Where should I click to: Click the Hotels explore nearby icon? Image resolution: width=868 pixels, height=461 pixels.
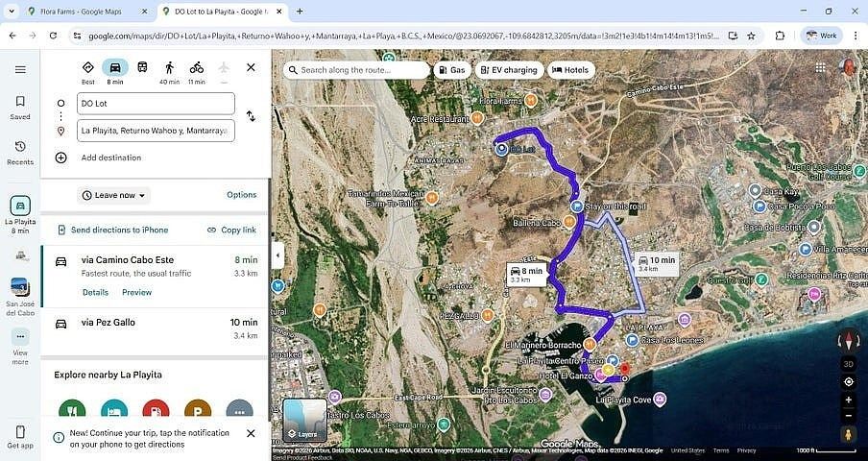114,408
